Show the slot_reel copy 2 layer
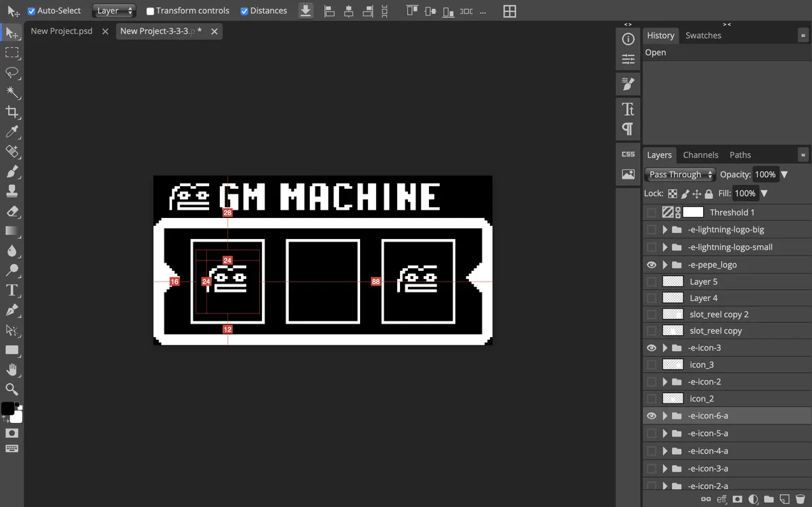This screenshot has height=507, width=812. [x=652, y=315]
